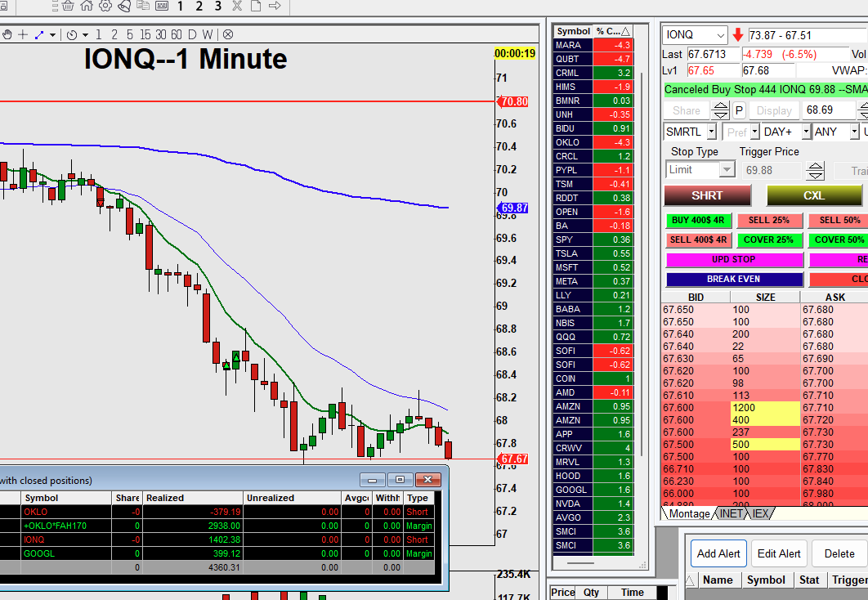Screen dimensions: 868x600
Task: Click the copy documents icon
Action: pyautogui.click(x=143, y=6)
